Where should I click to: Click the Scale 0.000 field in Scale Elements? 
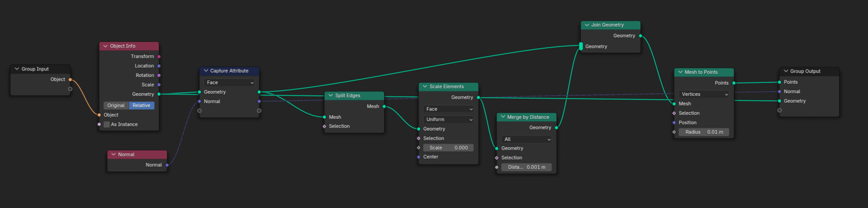449,148
